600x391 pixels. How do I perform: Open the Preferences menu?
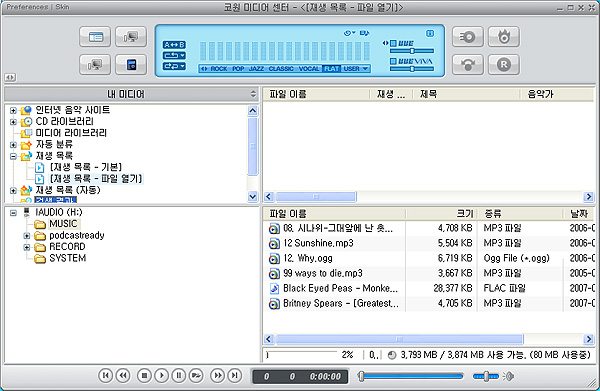27,7
